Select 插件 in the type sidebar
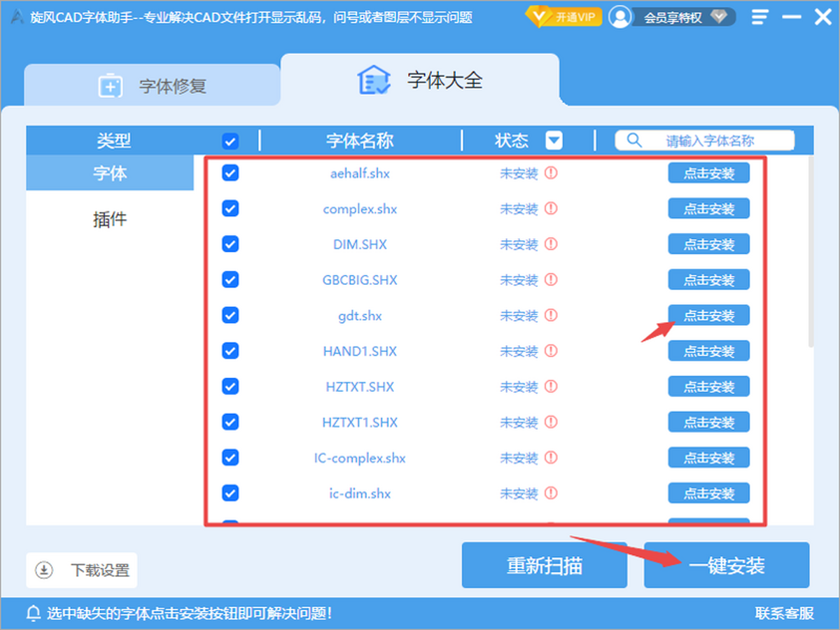The width and height of the screenshot is (840, 630). click(110, 219)
